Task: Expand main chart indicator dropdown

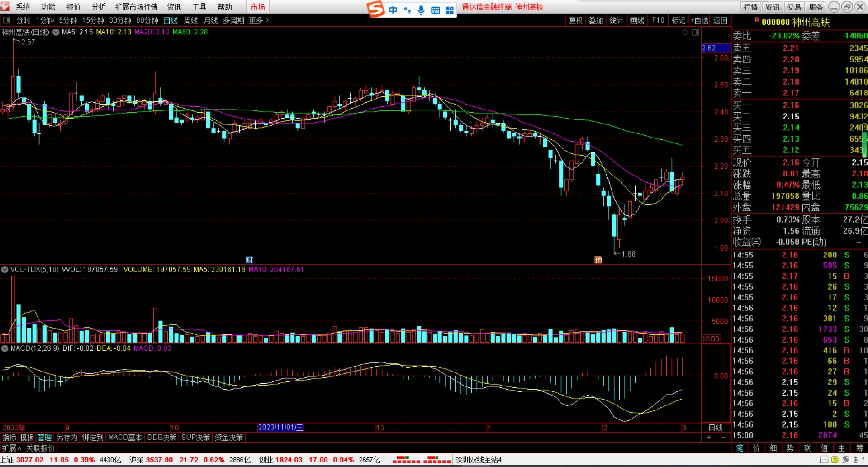Action: tap(56, 32)
